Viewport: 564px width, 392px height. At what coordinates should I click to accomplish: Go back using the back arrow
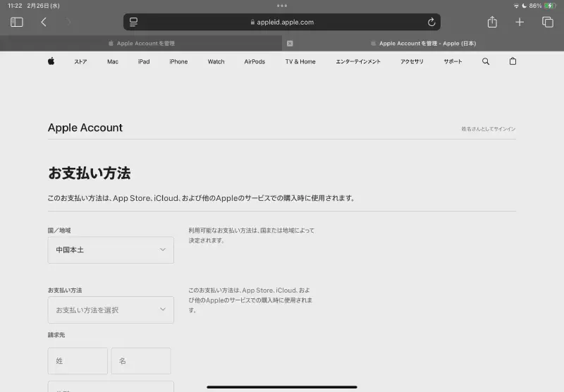pos(44,22)
